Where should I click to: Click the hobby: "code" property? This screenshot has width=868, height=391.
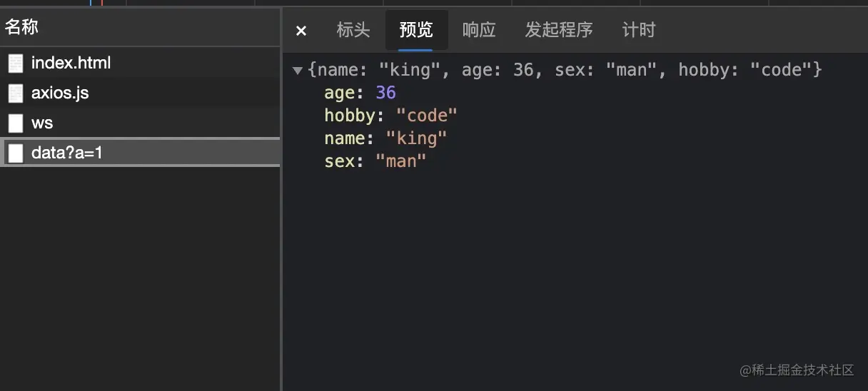coord(390,116)
